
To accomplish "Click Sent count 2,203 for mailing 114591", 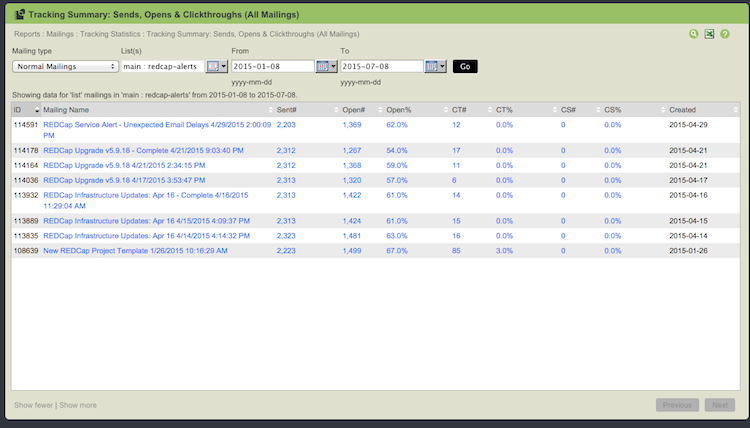I will (286, 125).
